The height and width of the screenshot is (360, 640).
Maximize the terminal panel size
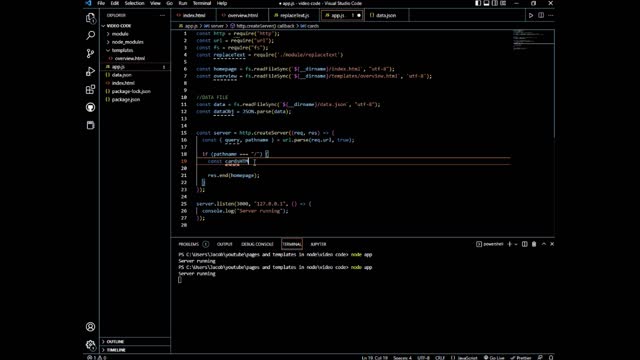(x=544, y=244)
